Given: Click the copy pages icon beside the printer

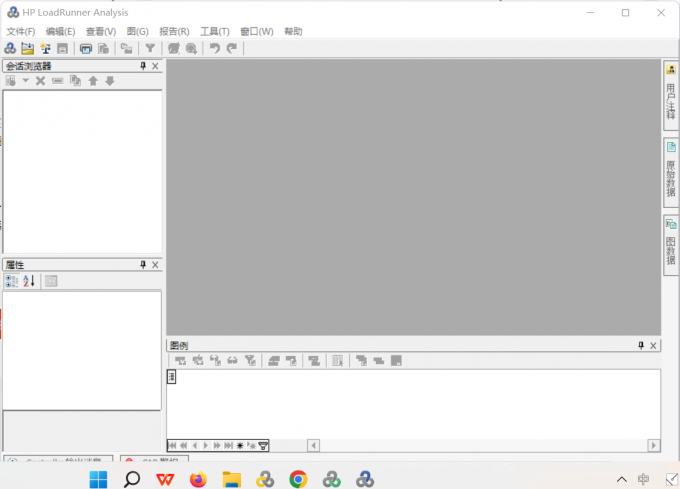Looking at the screenshot, I should click(x=103, y=49).
